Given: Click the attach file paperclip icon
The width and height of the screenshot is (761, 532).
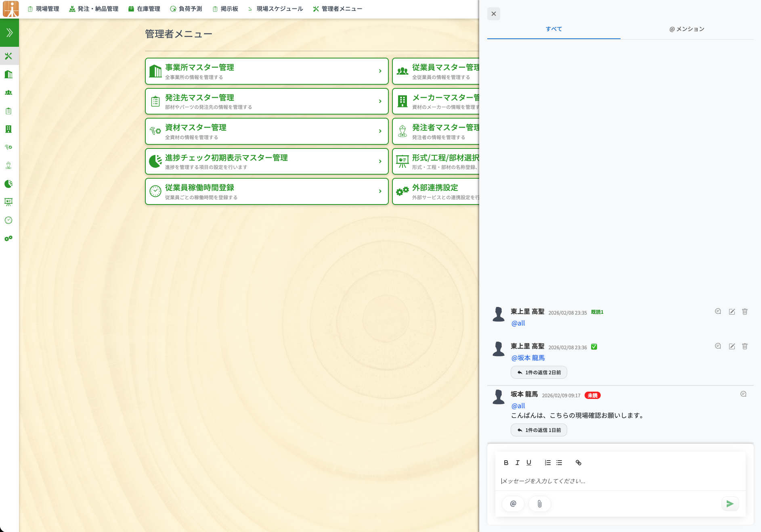Looking at the screenshot, I should (x=539, y=504).
